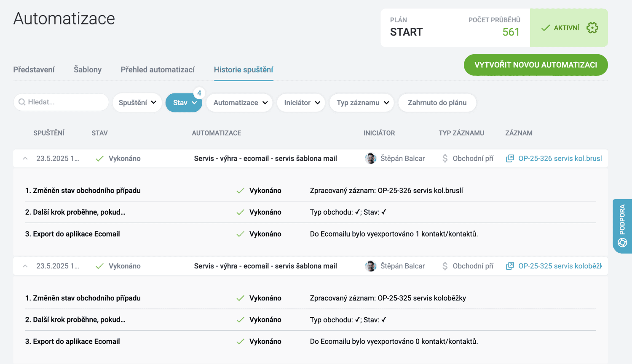
Task: Click the external link icon for OP-25-326
Action: pyautogui.click(x=510, y=159)
